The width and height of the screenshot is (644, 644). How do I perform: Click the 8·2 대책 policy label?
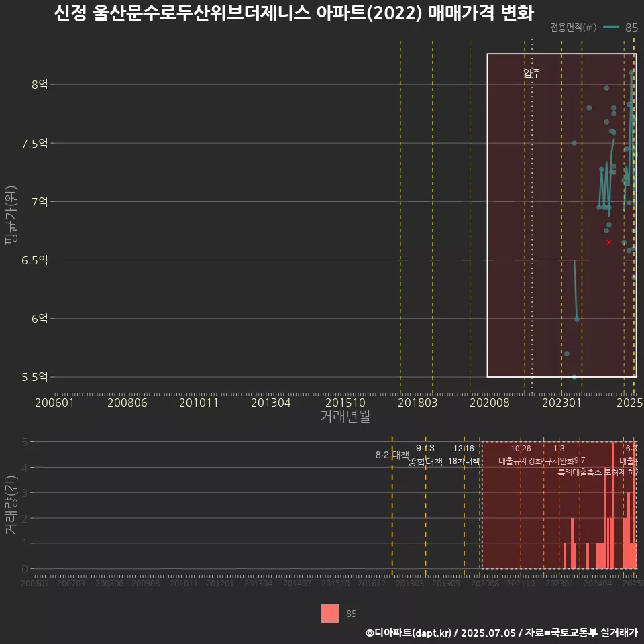[392, 455]
